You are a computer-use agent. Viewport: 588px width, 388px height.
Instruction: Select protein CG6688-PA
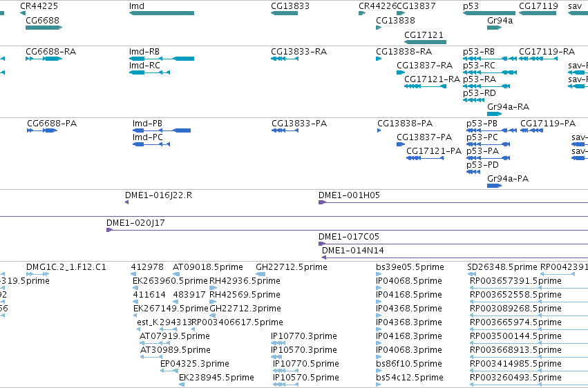[42, 130]
